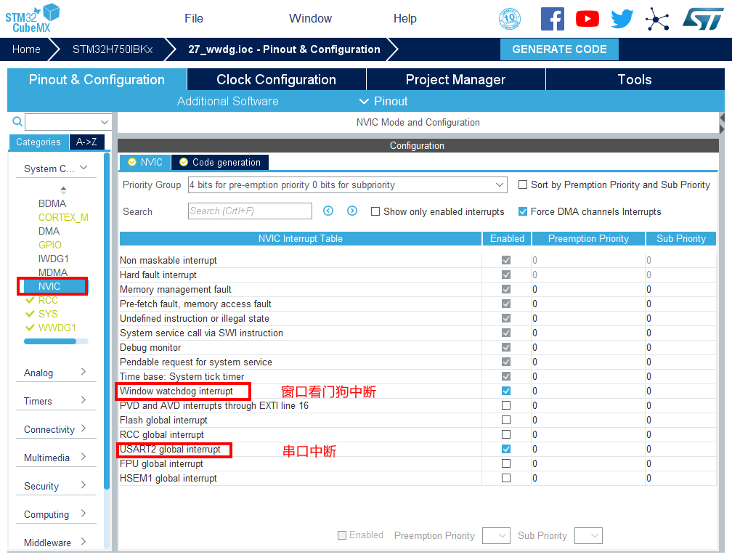Click the STM32CubeMX logo icon
Screen dimensions: 732x560
(x=33, y=18)
